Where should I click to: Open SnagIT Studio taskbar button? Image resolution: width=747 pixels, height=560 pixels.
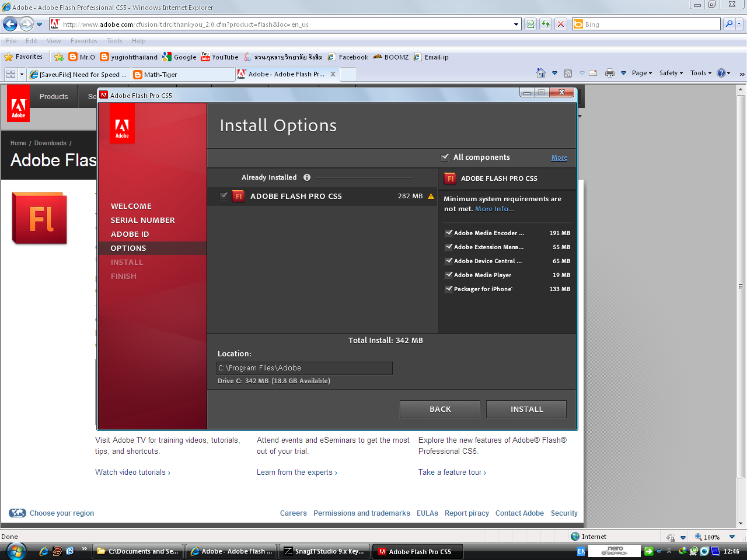[x=324, y=551]
